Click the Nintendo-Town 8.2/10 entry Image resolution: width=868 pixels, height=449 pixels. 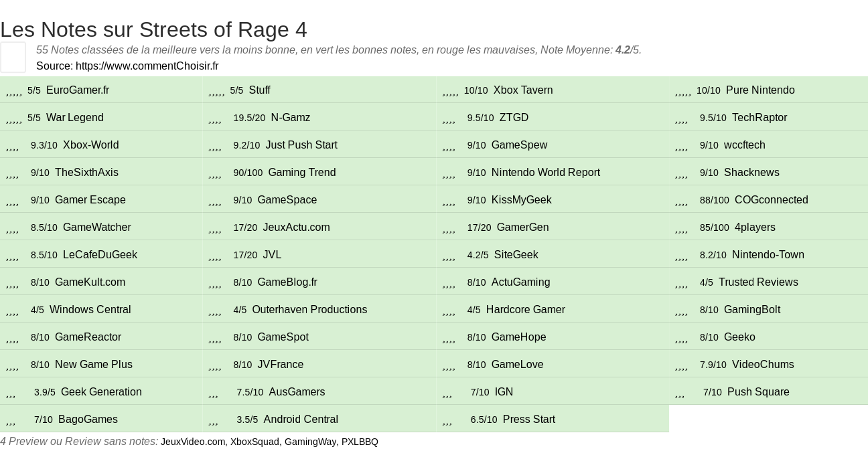(769, 254)
